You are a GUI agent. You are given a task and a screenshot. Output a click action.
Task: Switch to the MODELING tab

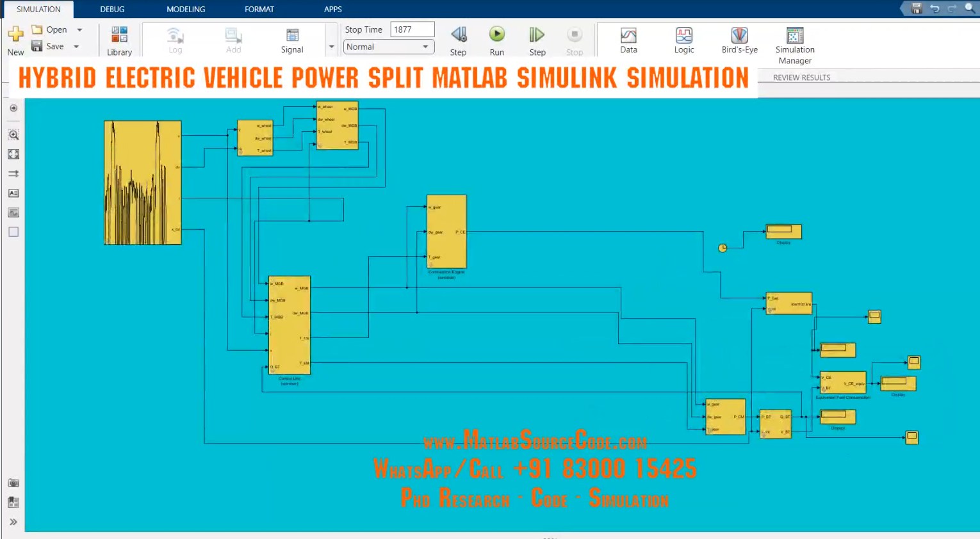(x=186, y=9)
